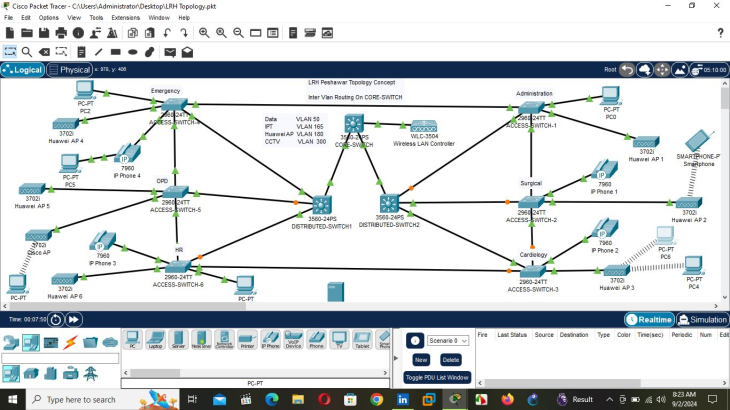The image size is (730, 410).
Task: Choose the Select tool
Action: click(x=10, y=52)
